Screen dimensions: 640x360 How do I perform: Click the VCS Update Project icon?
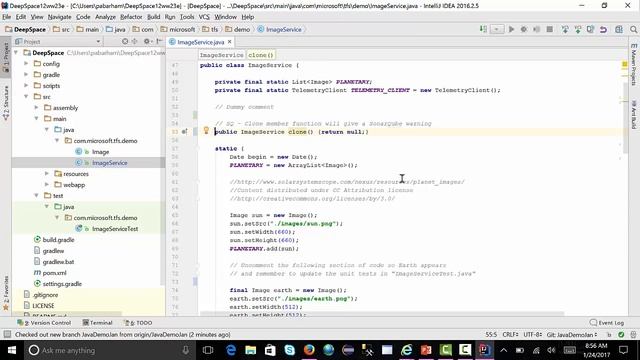point(565,29)
